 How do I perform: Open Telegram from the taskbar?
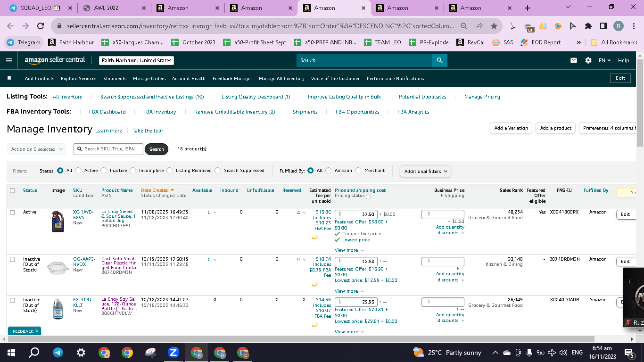(58, 353)
